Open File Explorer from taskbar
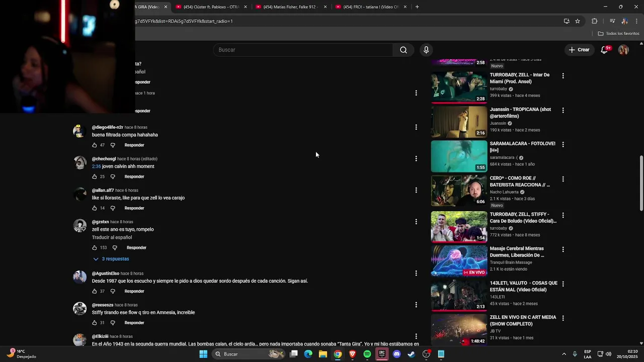 tap(323, 354)
